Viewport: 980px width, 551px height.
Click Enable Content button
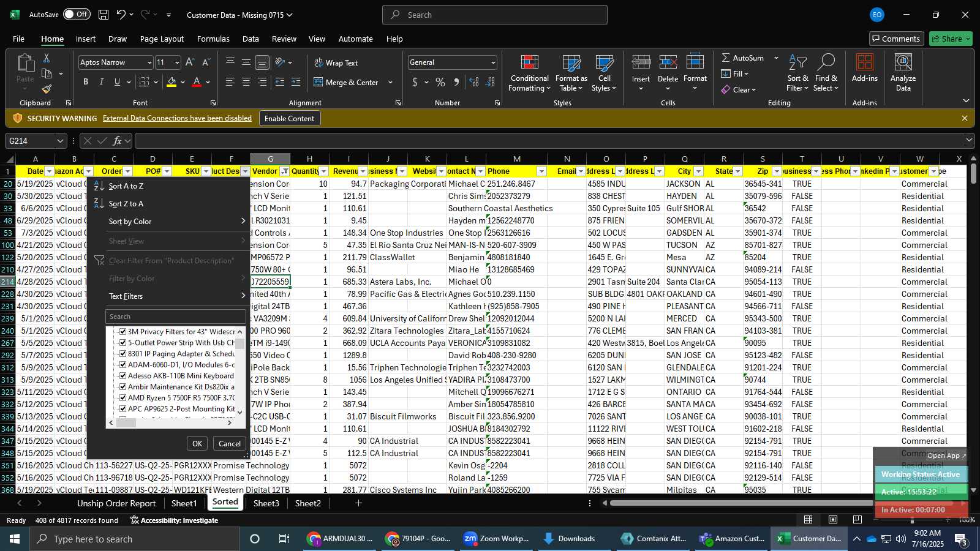pos(289,118)
